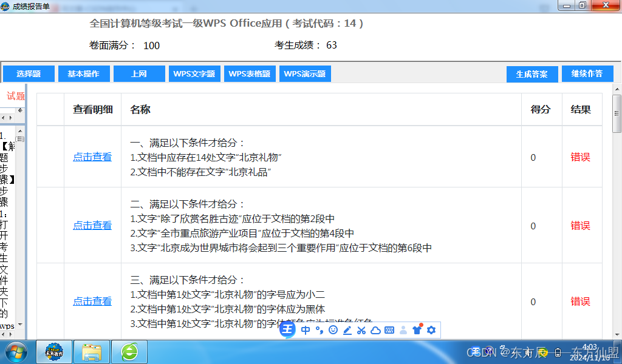Open the exam software taskbar icon
This screenshot has width=622, height=364.
click(x=54, y=352)
